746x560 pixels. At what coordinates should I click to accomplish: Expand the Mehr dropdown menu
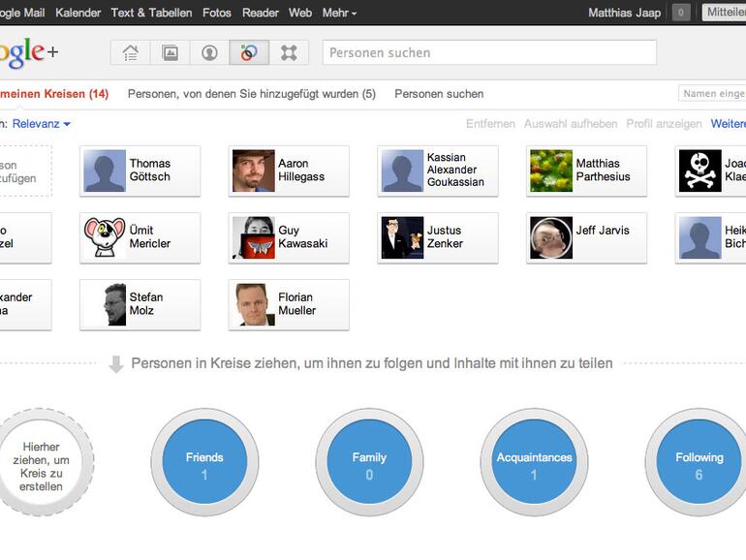point(339,13)
